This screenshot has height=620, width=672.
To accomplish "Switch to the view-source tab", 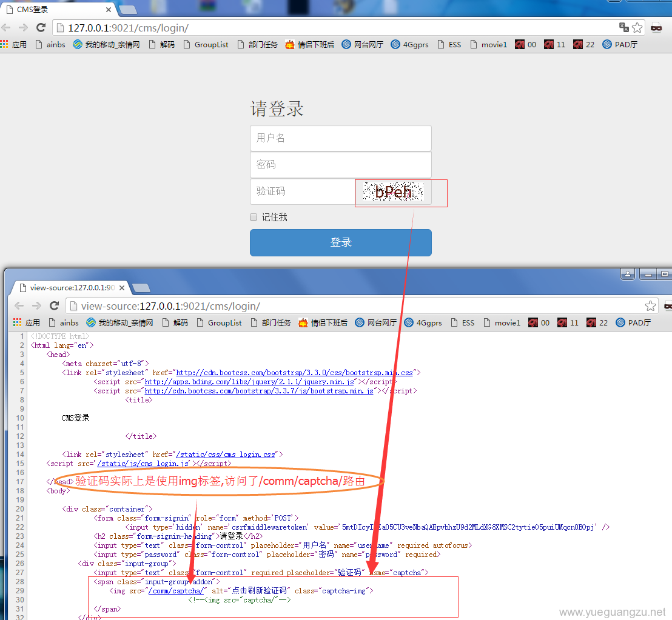I will point(72,288).
